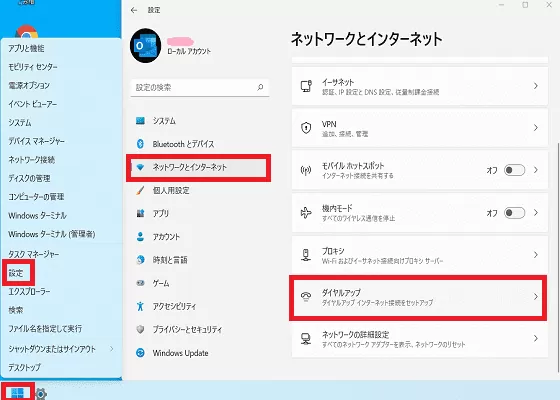Click the Time and language globe icon
The height and width of the screenshot is (400, 560).
(140, 260)
